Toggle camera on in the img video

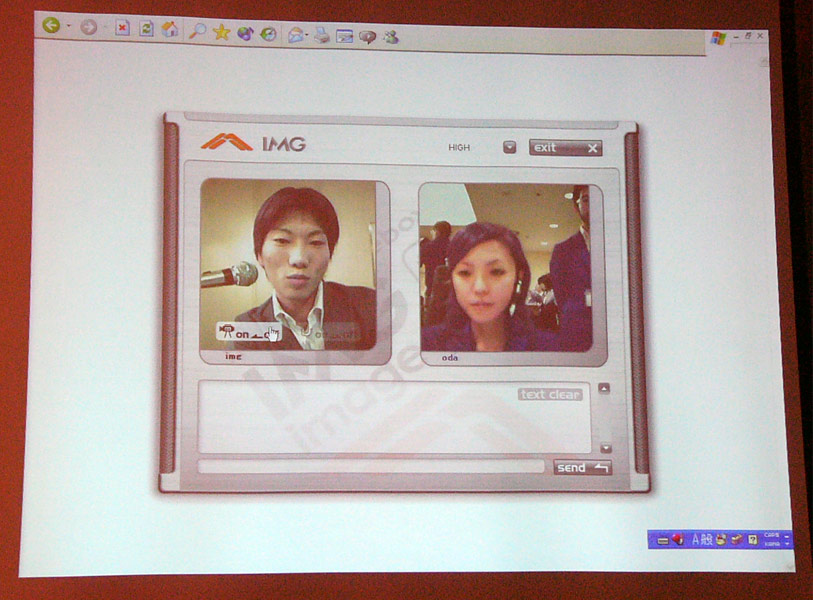pyautogui.click(x=226, y=331)
